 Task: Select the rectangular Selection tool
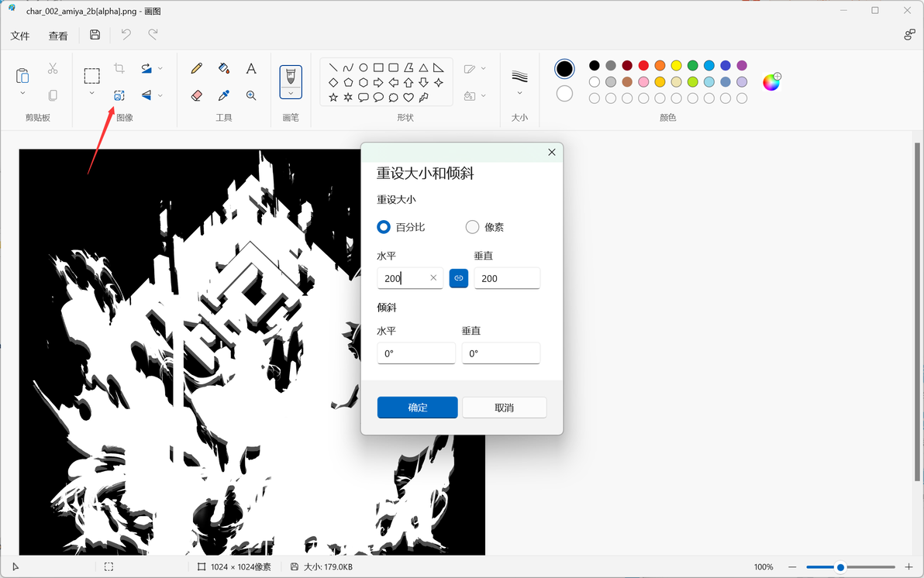point(92,75)
